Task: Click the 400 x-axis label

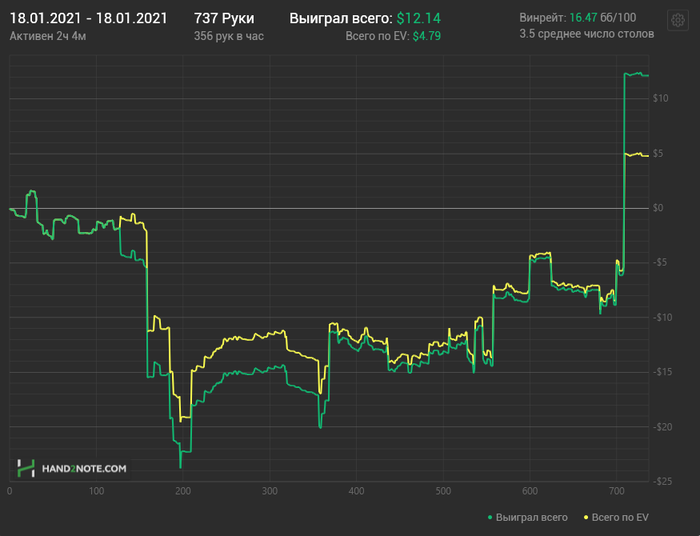Action: [x=356, y=491]
